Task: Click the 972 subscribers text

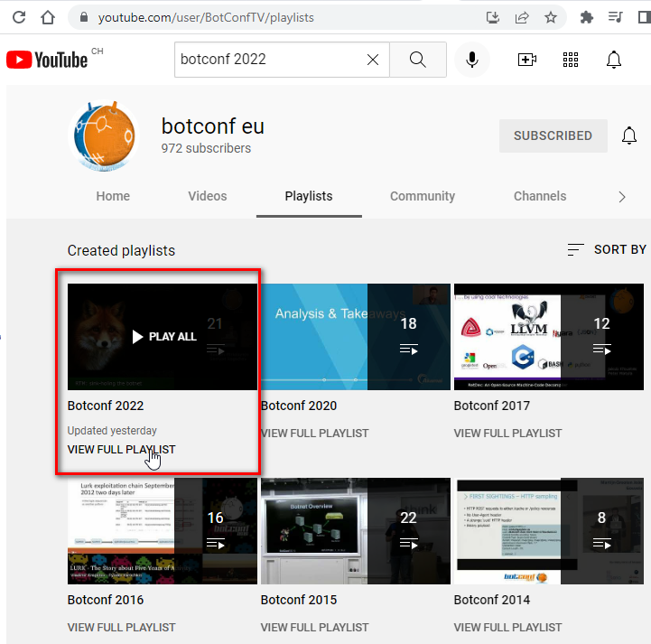Action: (x=206, y=148)
